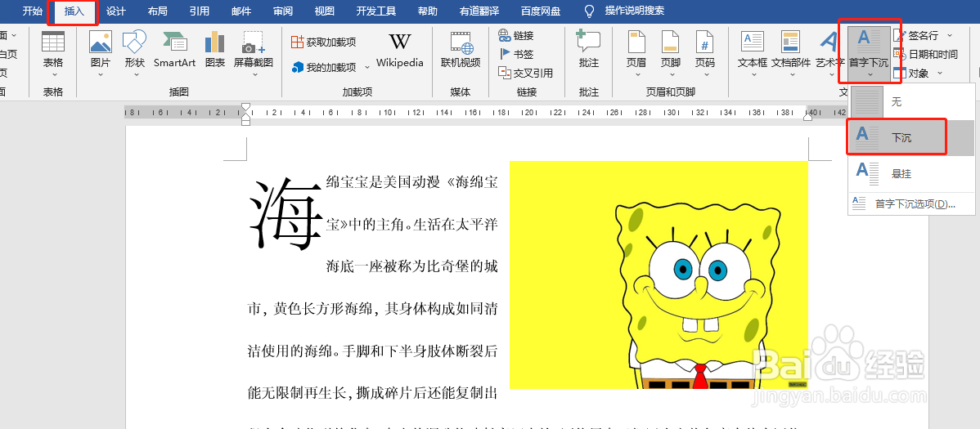Image resolution: width=980 pixels, height=429 pixels.
Task: Insert a picture via 图片 icon
Action: coord(100,42)
